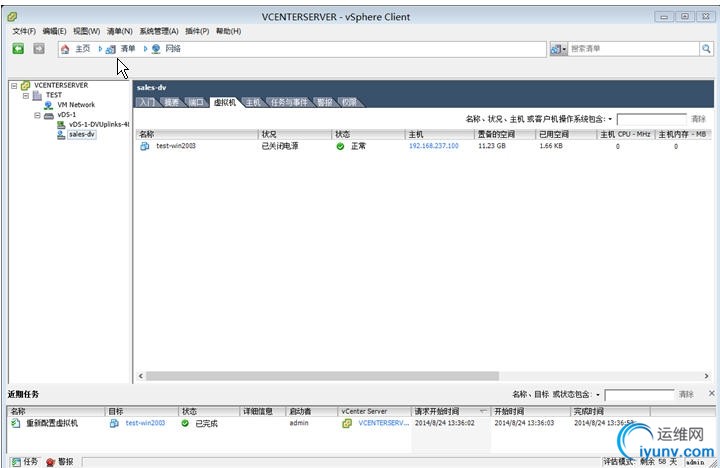The image size is (720, 468).
Task: Click the search magnifier icon
Action: [706, 48]
